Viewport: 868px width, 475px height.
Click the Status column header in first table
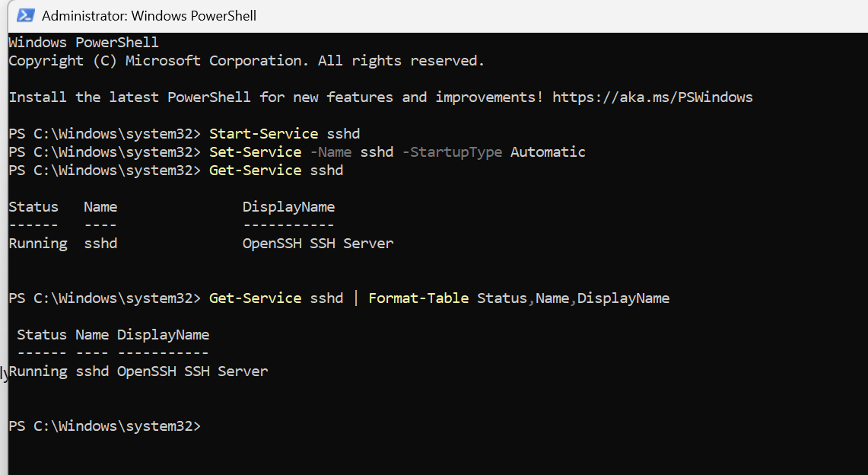click(x=33, y=207)
